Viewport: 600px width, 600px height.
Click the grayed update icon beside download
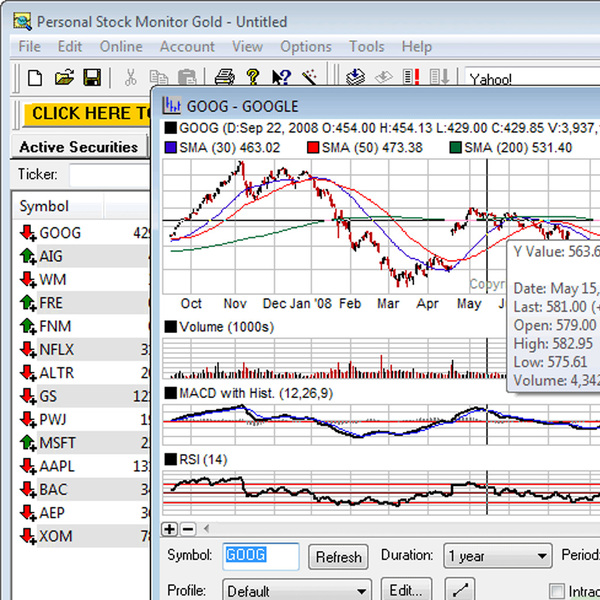click(x=384, y=77)
